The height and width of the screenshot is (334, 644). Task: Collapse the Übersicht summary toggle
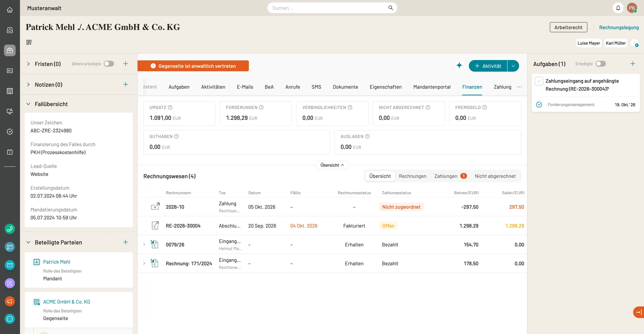[332, 165]
